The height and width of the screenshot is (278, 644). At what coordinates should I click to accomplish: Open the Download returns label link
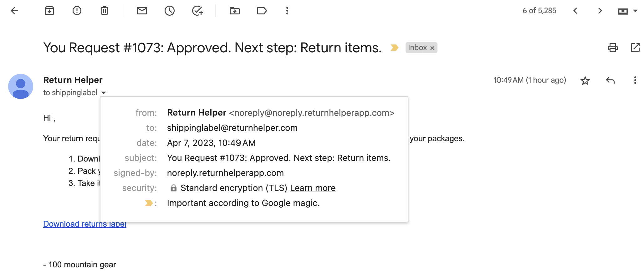[x=85, y=224]
